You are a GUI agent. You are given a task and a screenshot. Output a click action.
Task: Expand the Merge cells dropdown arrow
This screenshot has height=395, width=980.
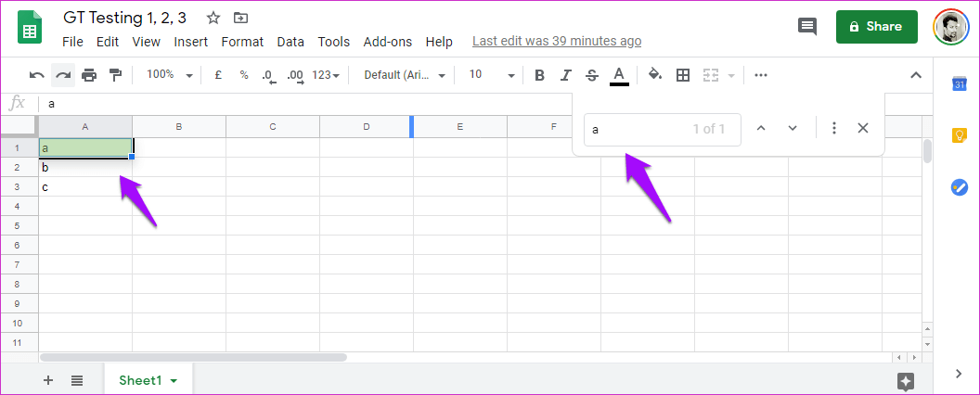coord(731,76)
